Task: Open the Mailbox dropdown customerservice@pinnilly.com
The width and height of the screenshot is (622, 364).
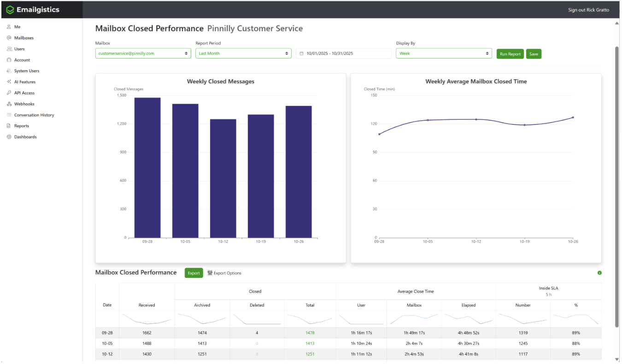Action: (x=143, y=53)
